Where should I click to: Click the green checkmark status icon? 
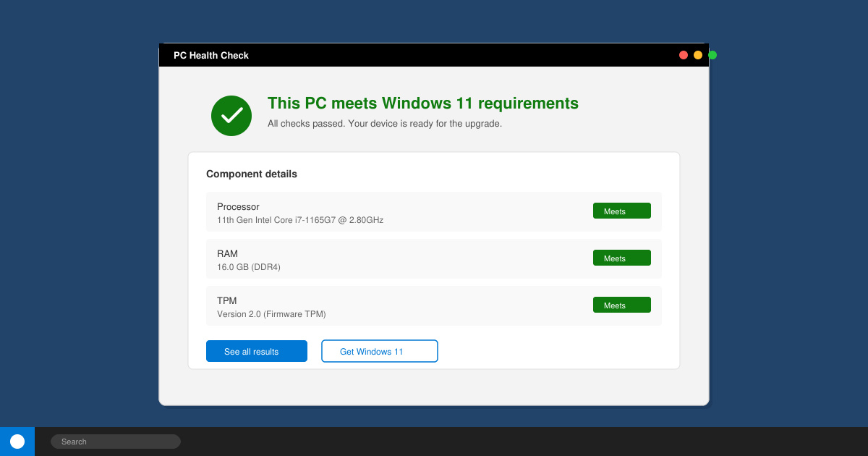pos(231,116)
